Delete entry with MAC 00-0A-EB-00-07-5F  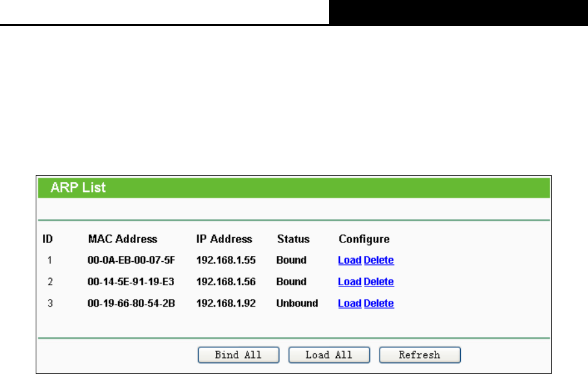pos(379,260)
